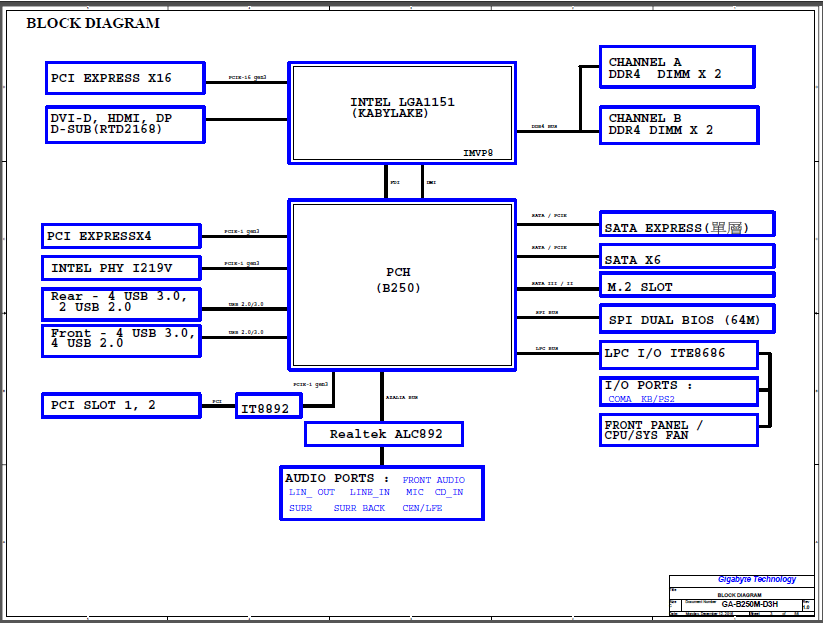Click the 'PCIE-16 gen3' line label

(x=247, y=77)
